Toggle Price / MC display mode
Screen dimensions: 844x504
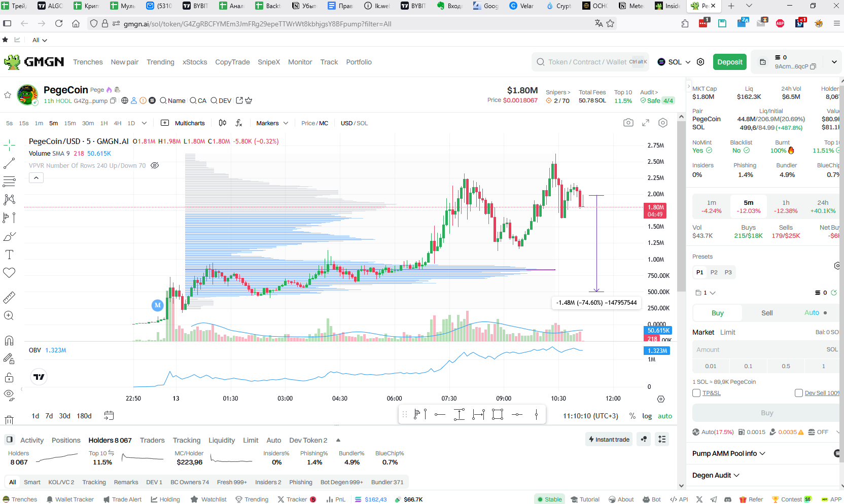(x=314, y=123)
